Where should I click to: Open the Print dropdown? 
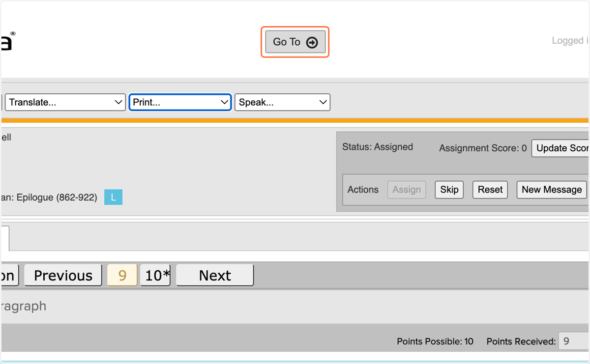pyautogui.click(x=180, y=102)
